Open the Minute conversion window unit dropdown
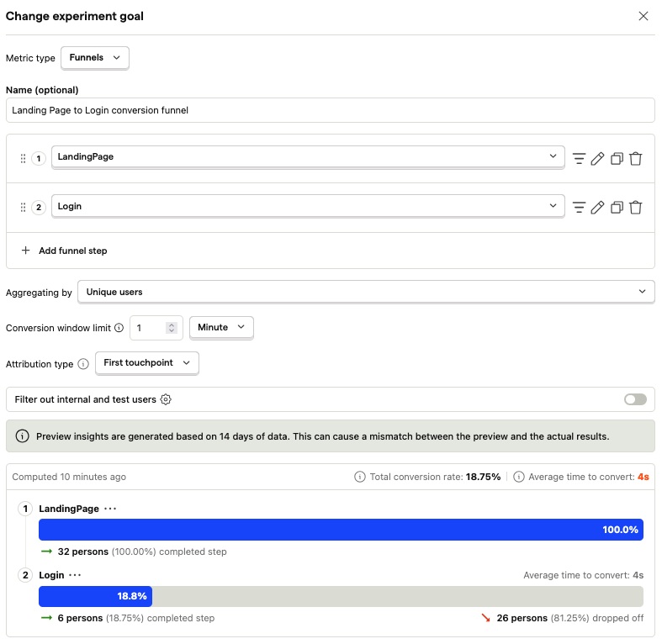Image resolution: width=662 pixels, height=644 pixels. [x=221, y=327]
